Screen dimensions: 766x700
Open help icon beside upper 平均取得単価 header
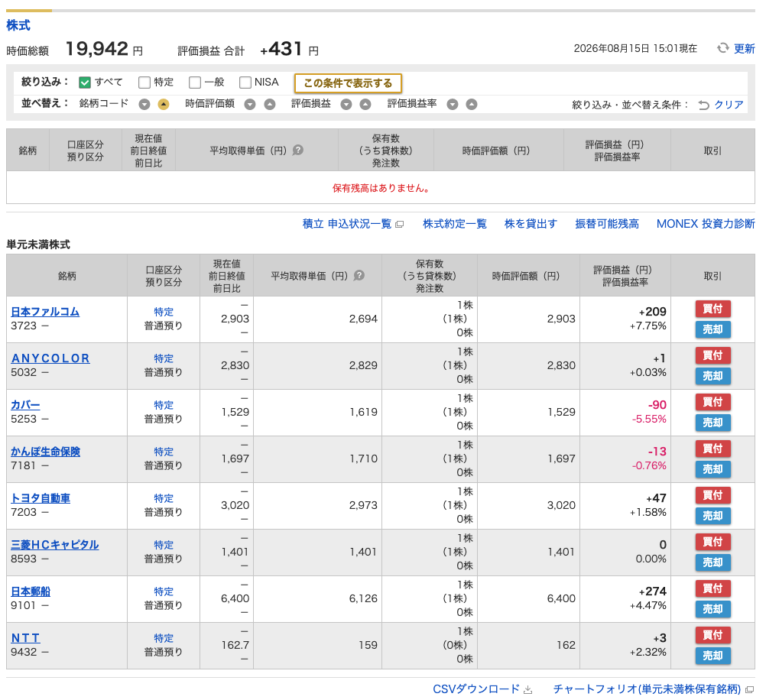pos(298,150)
